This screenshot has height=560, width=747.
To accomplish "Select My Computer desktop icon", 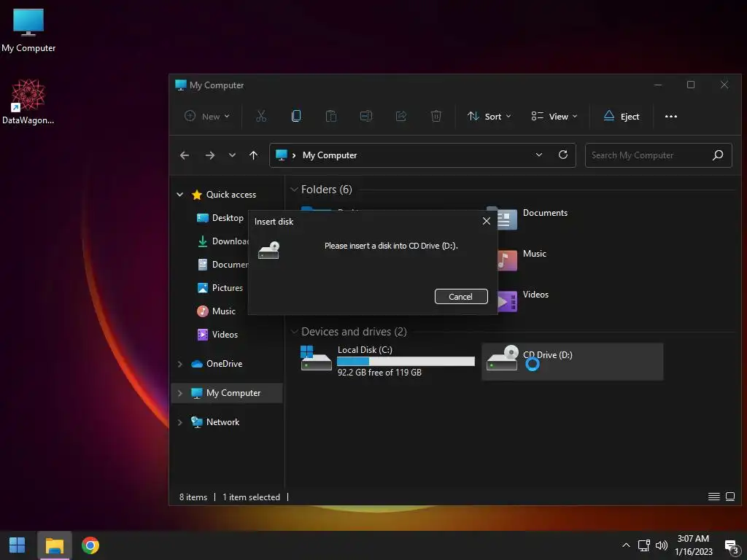I will (28, 31).
